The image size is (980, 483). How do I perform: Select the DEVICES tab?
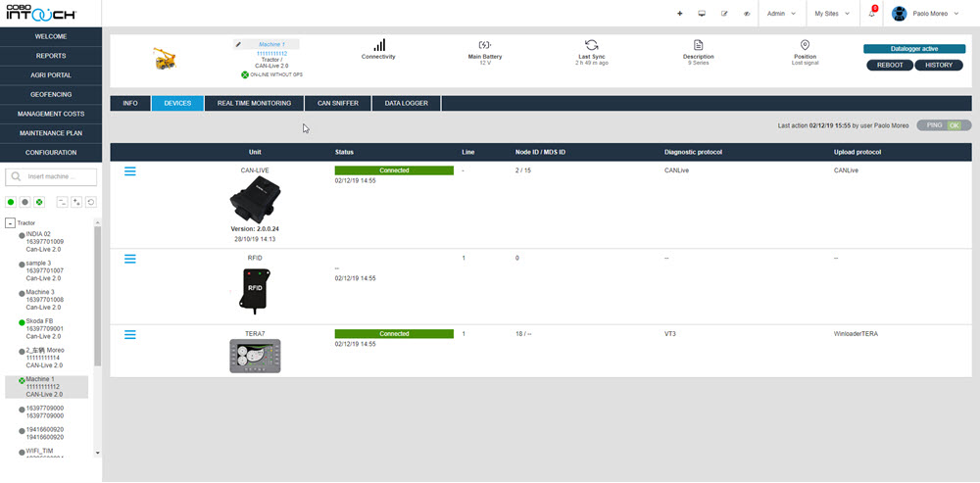pyautogui.click(x=177, y=103)
